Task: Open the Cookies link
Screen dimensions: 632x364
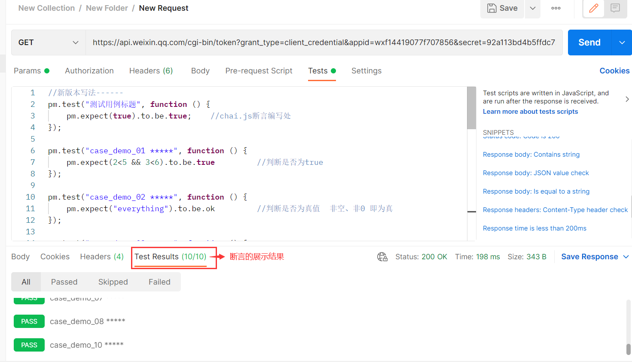Action: pyautogui.click(x=614, y=71)
